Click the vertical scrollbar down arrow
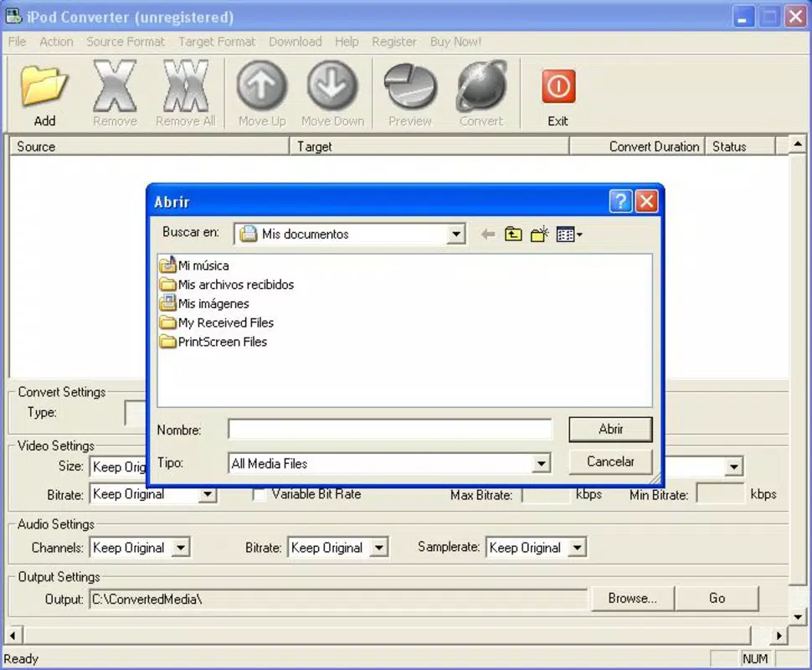Image resolution: width=812 pixels, height=670 pixels. (798, 616)
